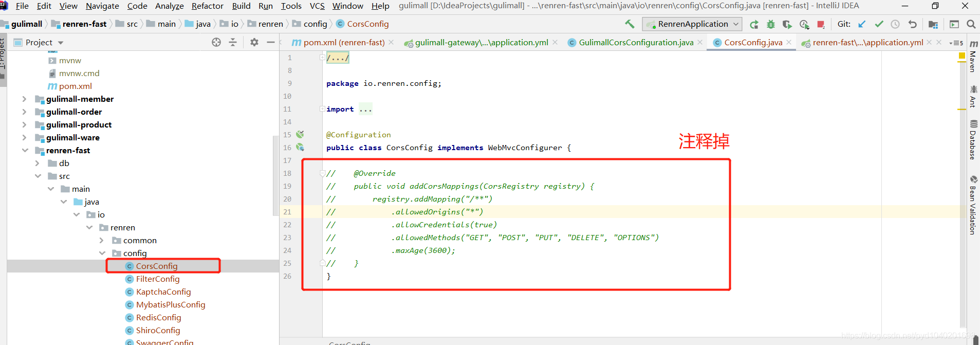Show hidden editor tabs list dropdown
Image resolution: width=980 pixels, height=345 pixels.
(x=956, y=43)
